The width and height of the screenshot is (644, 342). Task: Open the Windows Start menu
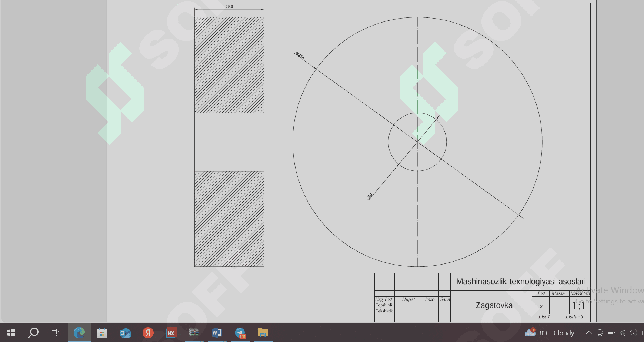[x=11, y=333]
